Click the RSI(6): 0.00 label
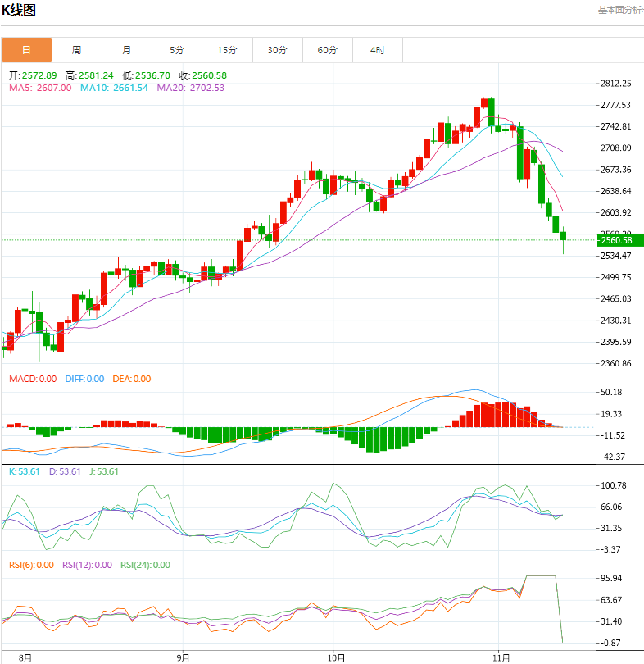Image resolution: width=644 pixels, height=664 pixels. (31, 565)
